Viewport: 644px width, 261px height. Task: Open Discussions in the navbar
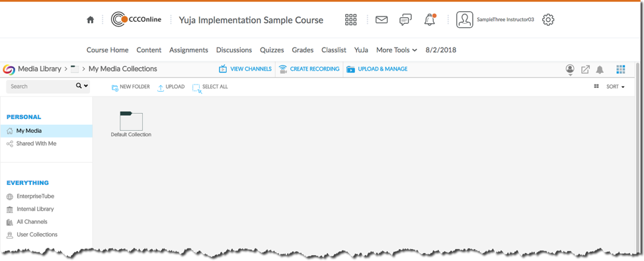pos(234,50)
